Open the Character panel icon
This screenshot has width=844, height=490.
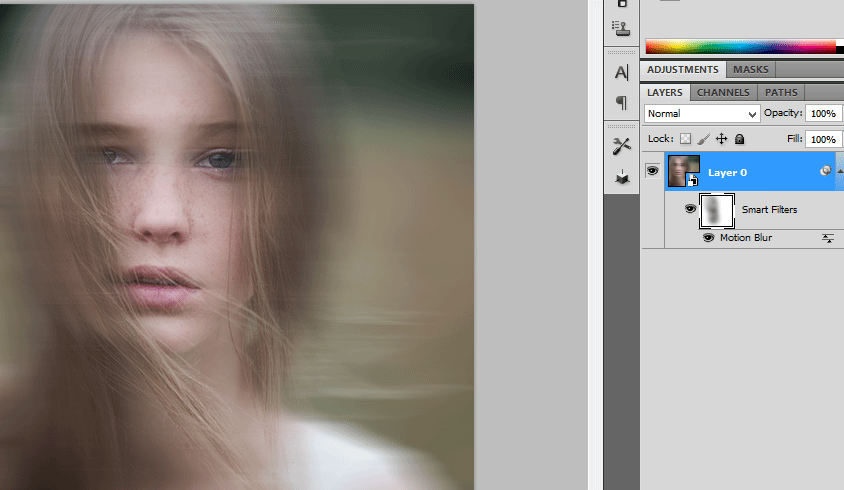coord(621,72)
